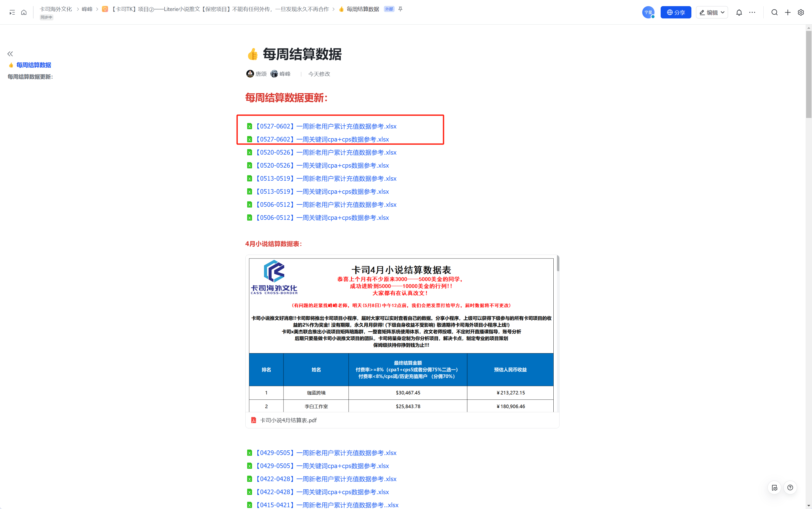812x509 pixels.
Task: Click the red PDF icon in attachment footer
Action: [254, 420]
